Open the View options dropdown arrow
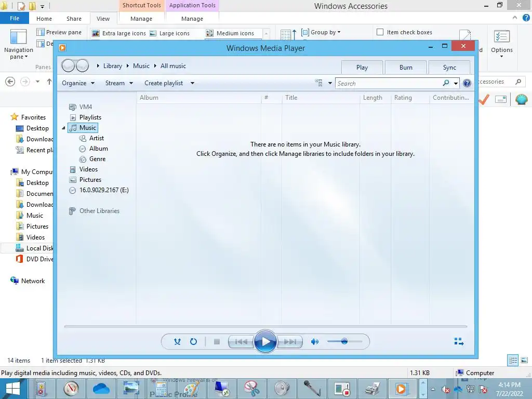 pyautogui.click(x=330, y=83)
